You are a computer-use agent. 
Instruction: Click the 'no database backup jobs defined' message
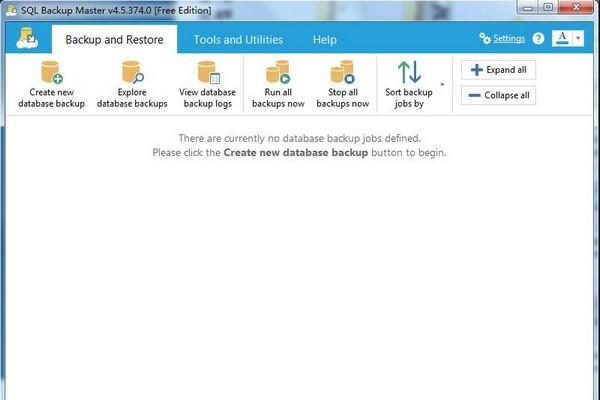point(299,138)
